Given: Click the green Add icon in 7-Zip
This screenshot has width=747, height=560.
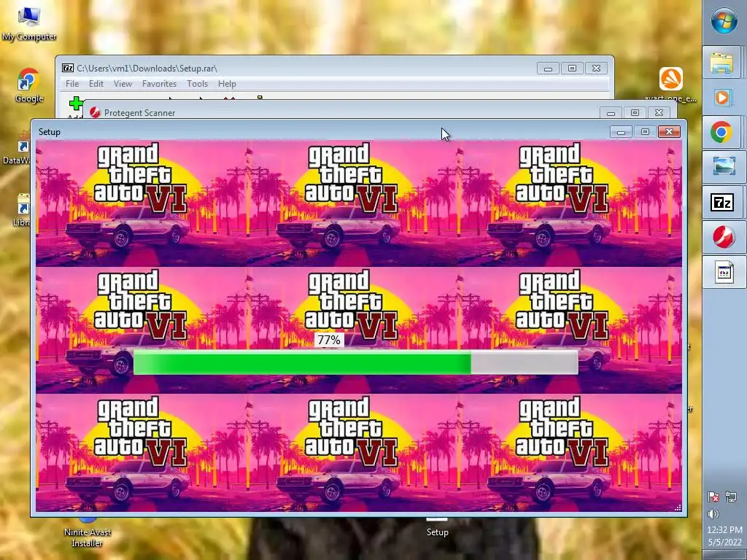Looking at the screenshot, I should pos(75,104).
